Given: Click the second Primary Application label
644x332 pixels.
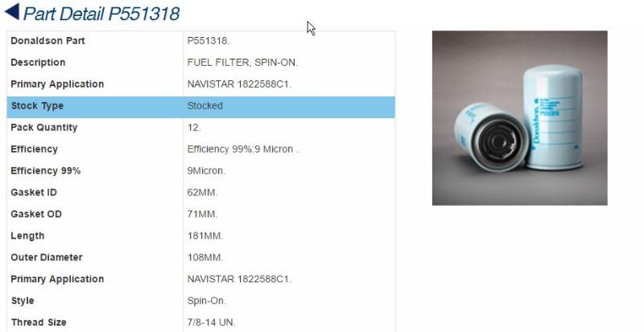Looking at the screenshot, I should pyautogui.click(x=57, y=279).
